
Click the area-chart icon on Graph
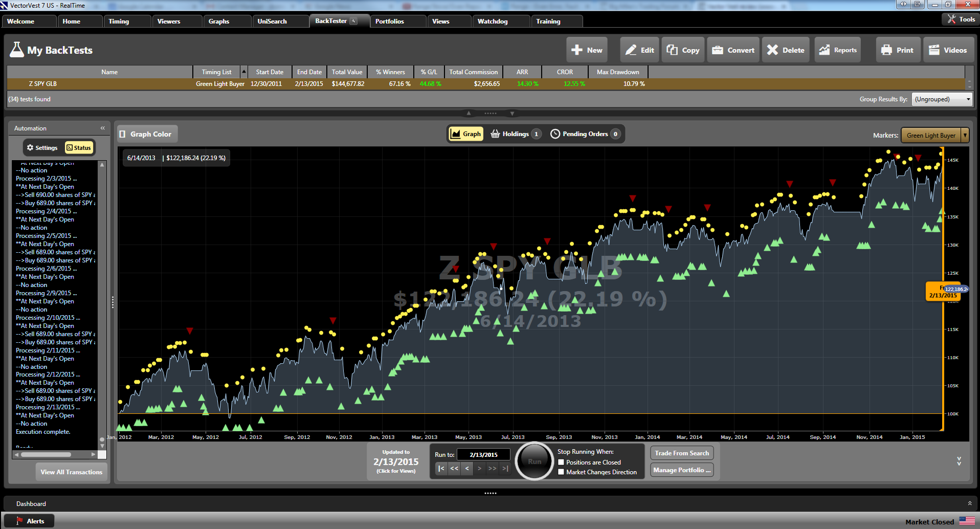coord(455,134)
